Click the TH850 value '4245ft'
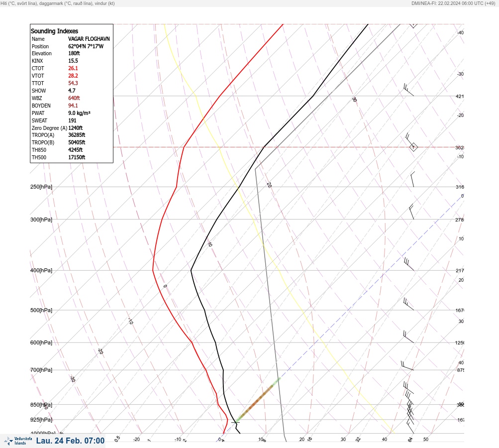 76,150
